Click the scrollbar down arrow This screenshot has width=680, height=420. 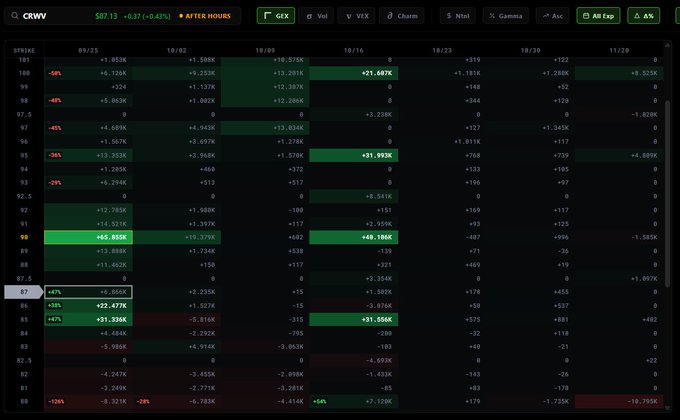[x=668, y=408]
